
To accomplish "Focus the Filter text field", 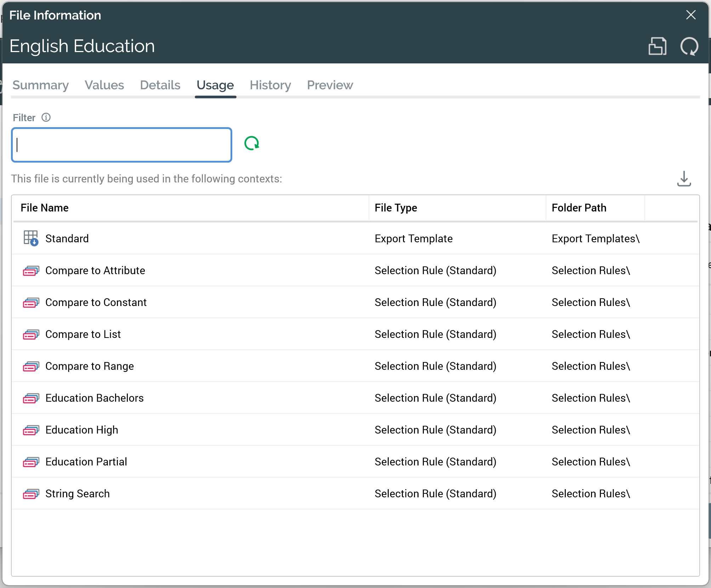I will pyautogui.click(x=121, y=145).
